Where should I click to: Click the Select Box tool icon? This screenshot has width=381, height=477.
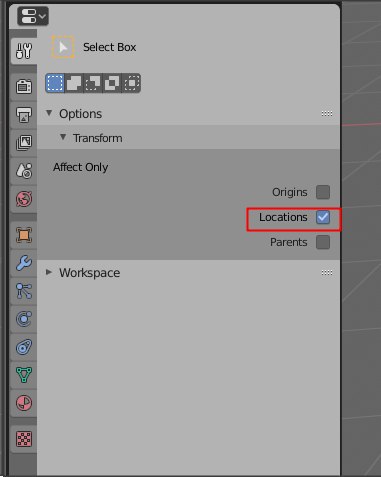pyautogui.click(x=63, y=47)
